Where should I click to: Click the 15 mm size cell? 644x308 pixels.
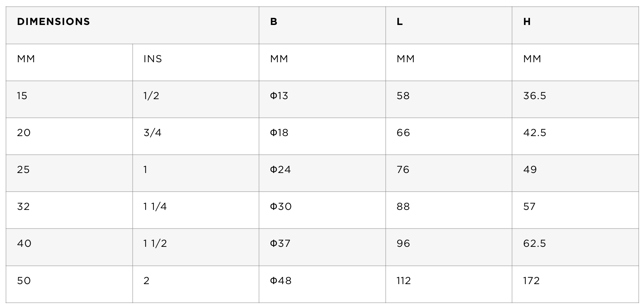point(69,99)
